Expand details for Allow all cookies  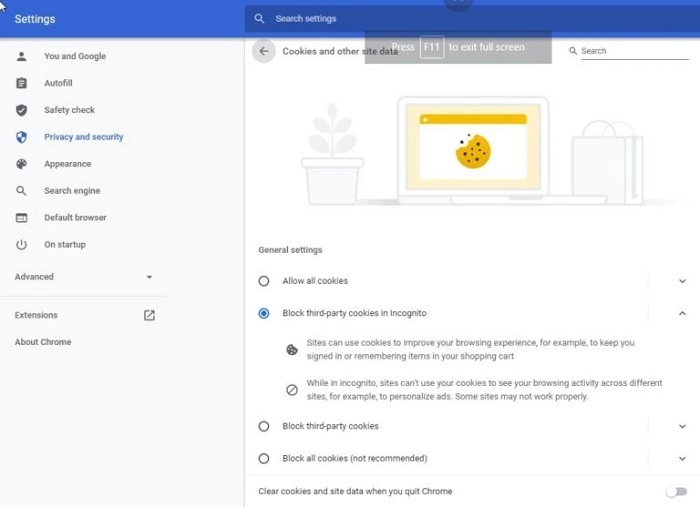682,281
